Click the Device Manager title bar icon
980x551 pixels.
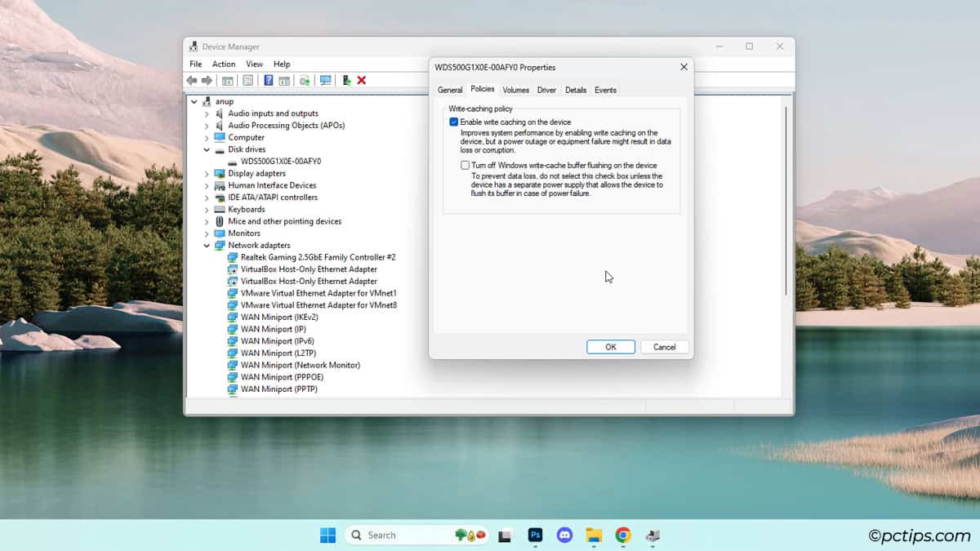click(194, 47)
